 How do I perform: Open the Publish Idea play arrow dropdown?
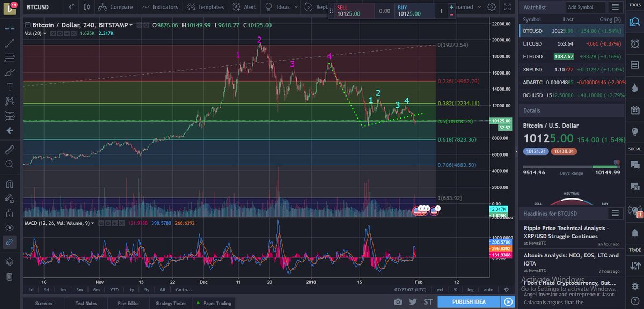pyautogui.click(x=508, y=302)
